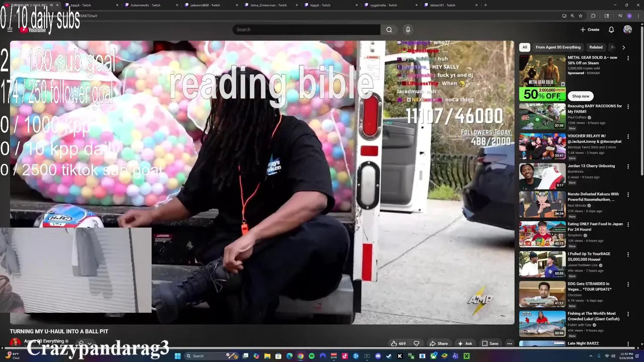This screenshot has width=644, height=362.
Task: Activate voice search microphone icon
Action: pos(408,30)
